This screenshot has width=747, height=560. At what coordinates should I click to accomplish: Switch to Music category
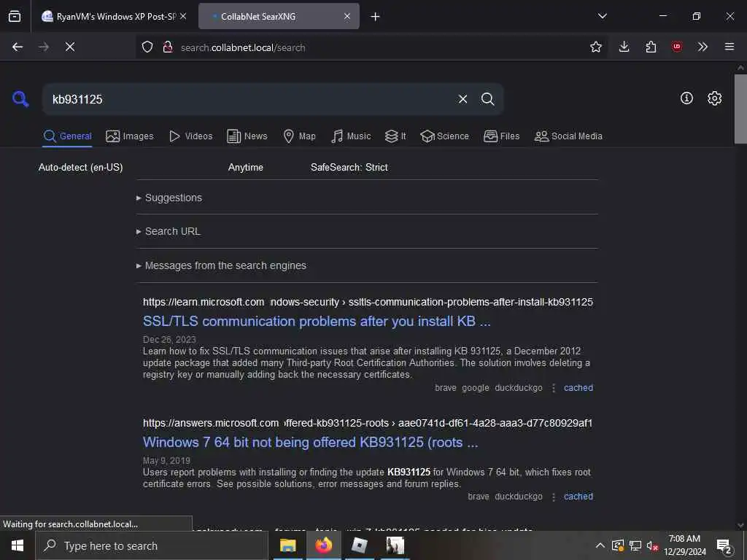351,136
